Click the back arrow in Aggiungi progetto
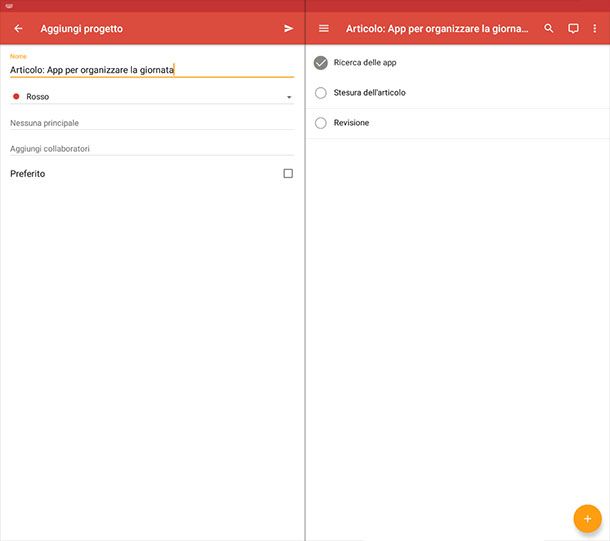The image size is (610, 541). pos(18,29)
